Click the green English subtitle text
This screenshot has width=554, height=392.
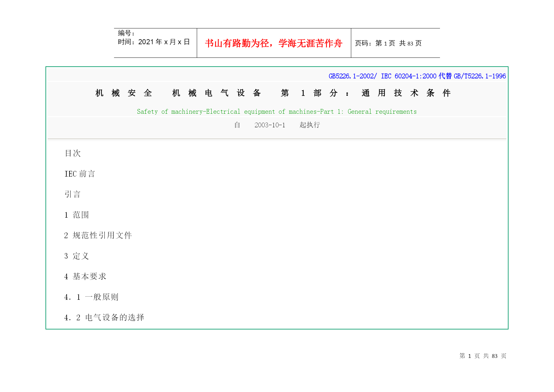277,112
